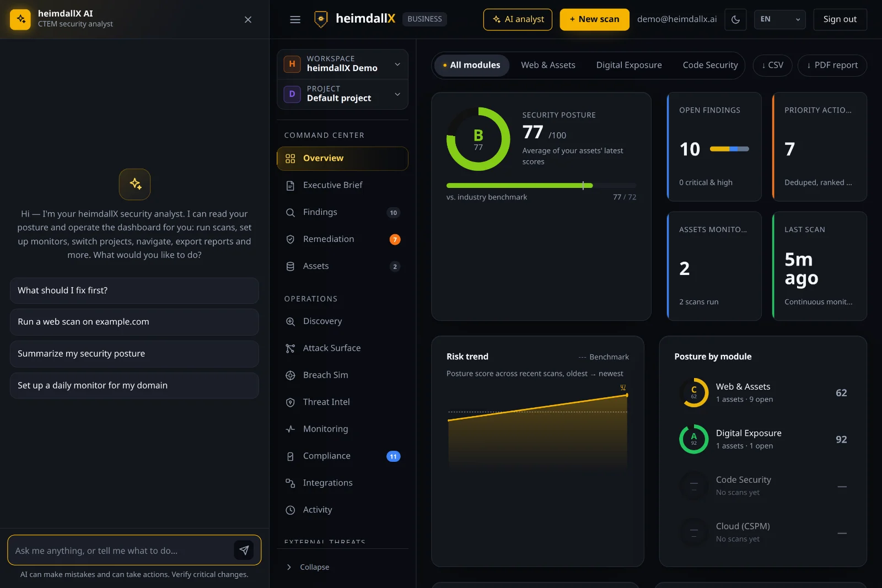Click the industry benchmark progress bar
882x588 pixels.
click(541, 186)
